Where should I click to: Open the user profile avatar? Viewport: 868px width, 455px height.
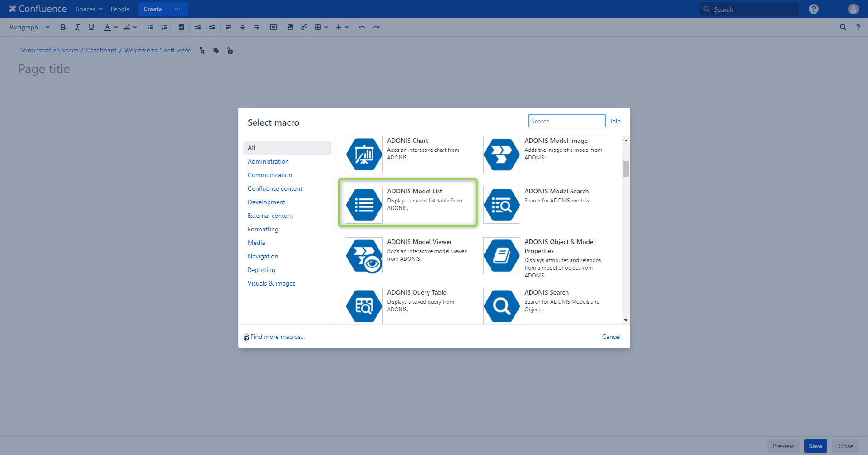coord(854,9)
